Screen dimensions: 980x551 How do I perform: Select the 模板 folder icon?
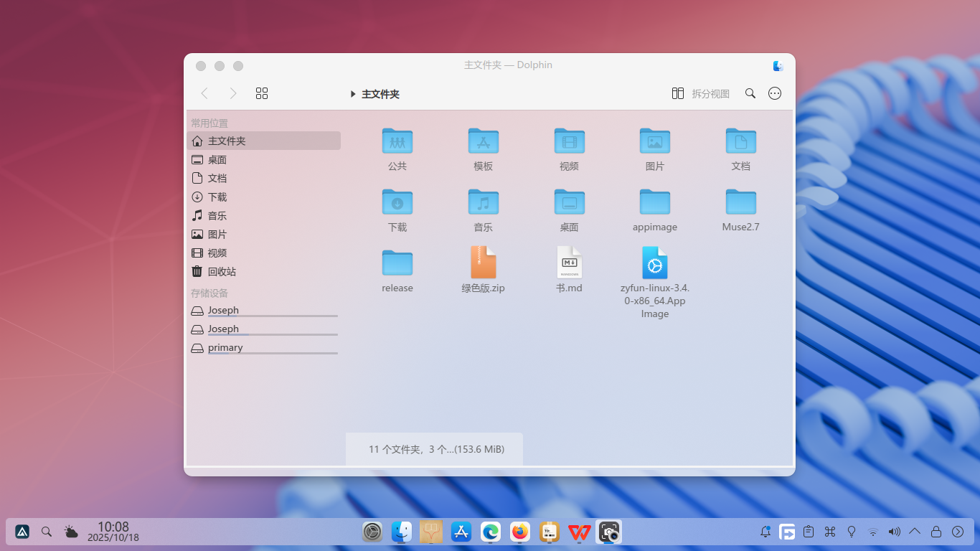(484, 141)
